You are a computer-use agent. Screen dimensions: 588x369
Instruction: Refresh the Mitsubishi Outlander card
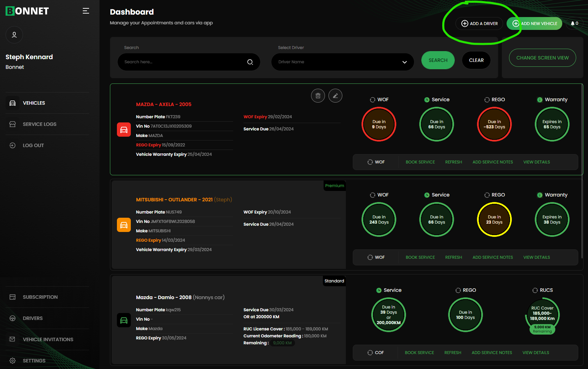click(454, 257)
